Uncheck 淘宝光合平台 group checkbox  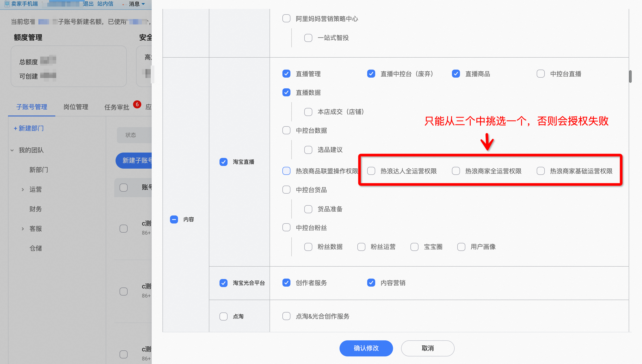pyautogui.click(x=223, y=283)
